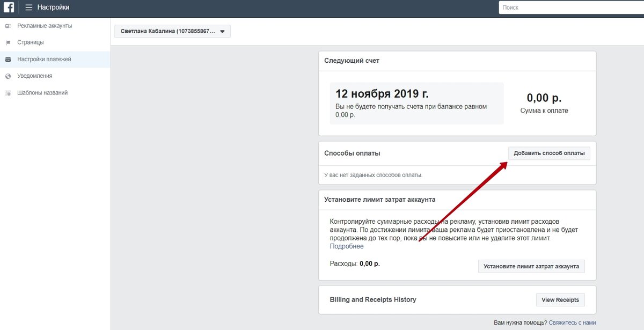Click the Способы оплаты heading
Image resolution: width=644 pixels, height=330 pixels.
352,153
